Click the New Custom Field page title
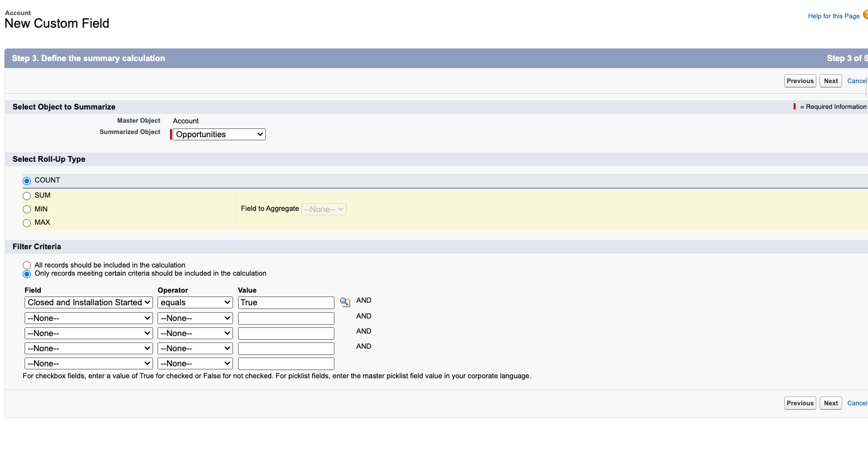Screen dimensions: 868x467 tap(57, 23)
